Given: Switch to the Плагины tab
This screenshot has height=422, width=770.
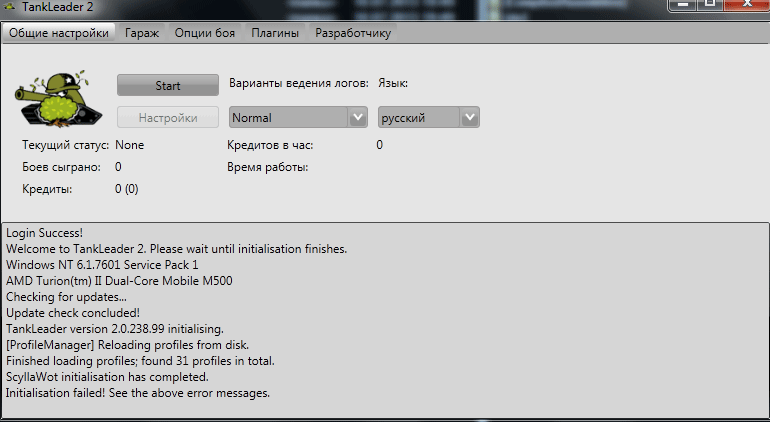Looking at the screenshot, I should coord(275,33).
